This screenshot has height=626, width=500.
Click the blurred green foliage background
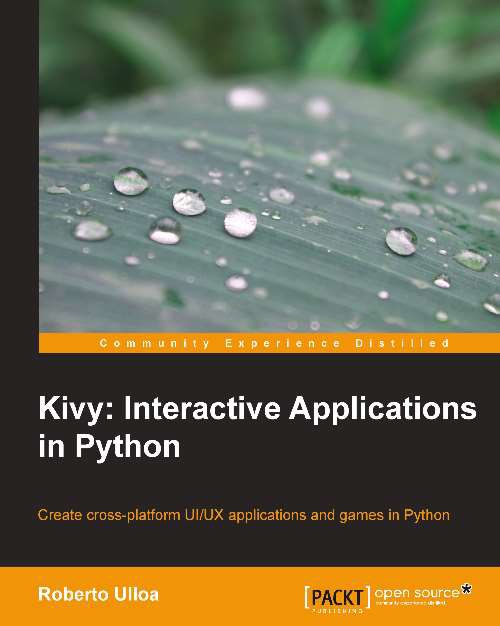tap(270, 40)
